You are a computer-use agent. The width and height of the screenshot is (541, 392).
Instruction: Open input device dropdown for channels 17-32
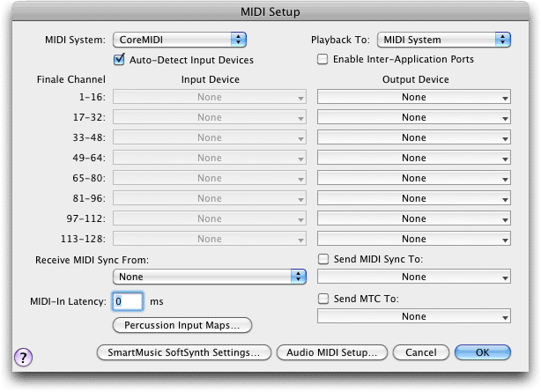[210, 117]
